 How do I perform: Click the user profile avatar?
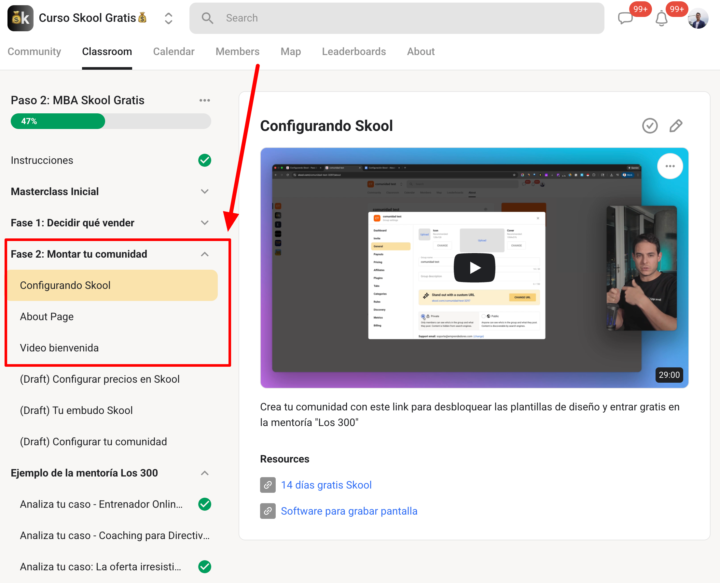698,18
